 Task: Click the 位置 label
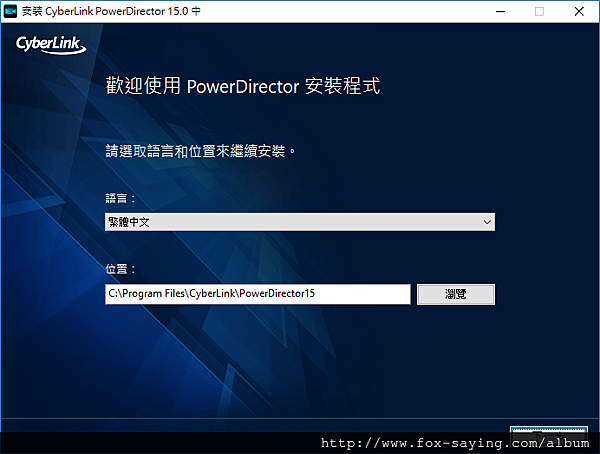point(120,269)
